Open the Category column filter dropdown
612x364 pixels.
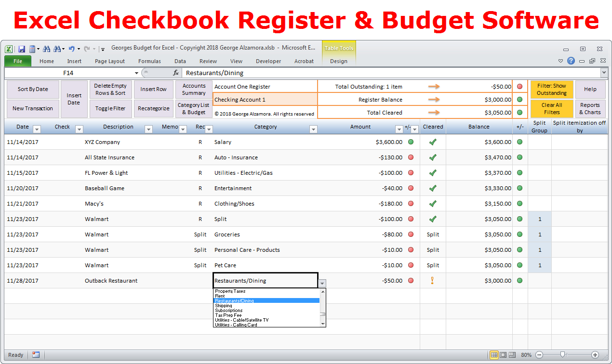[x=314, y=129]
